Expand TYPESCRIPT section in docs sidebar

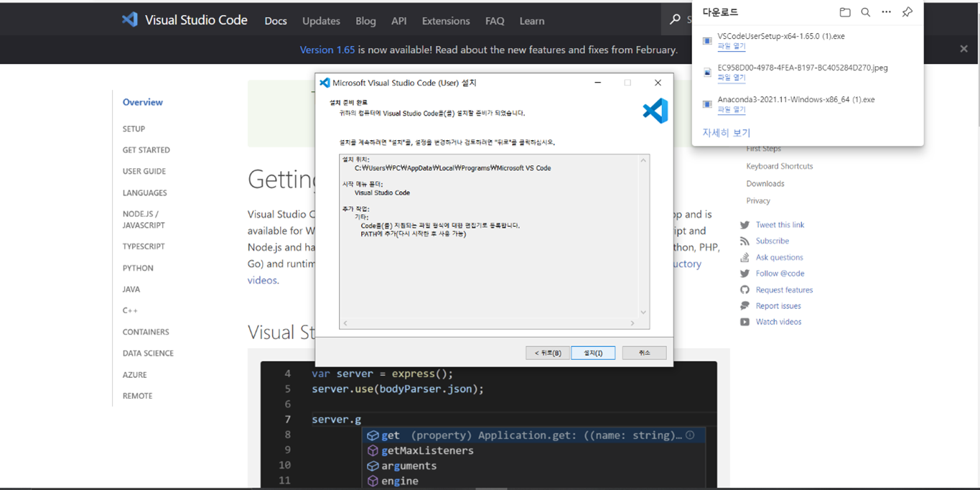tap(144, 246)
